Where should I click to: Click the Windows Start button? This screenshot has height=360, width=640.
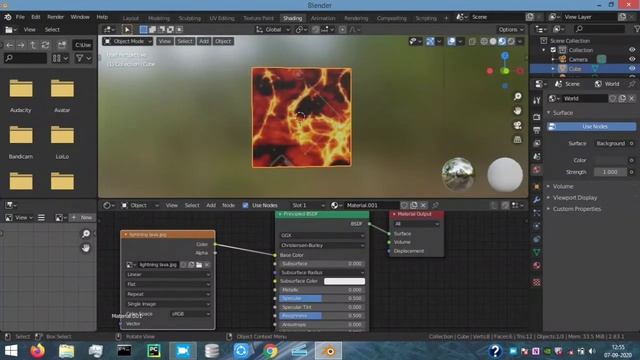pyautogui.click(x=11, y=351)
